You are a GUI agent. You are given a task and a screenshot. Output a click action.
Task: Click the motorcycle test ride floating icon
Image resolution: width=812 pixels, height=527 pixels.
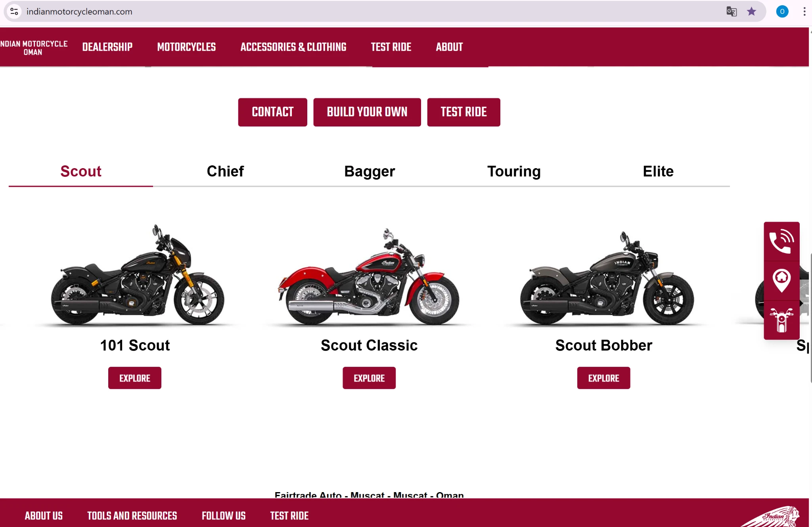pos(781,320)
